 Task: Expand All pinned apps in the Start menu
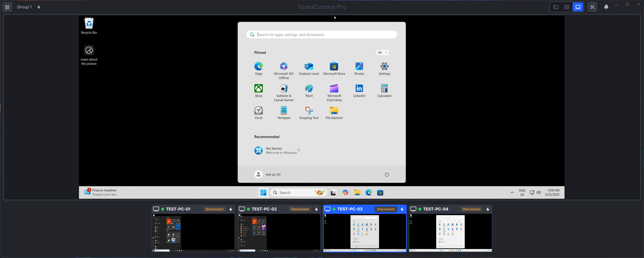click(382, 53)
